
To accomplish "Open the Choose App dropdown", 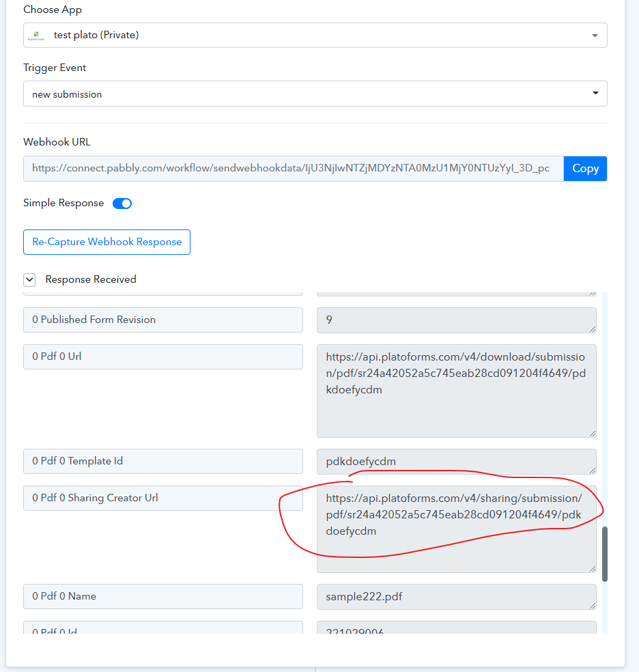I will pos(315,35).
